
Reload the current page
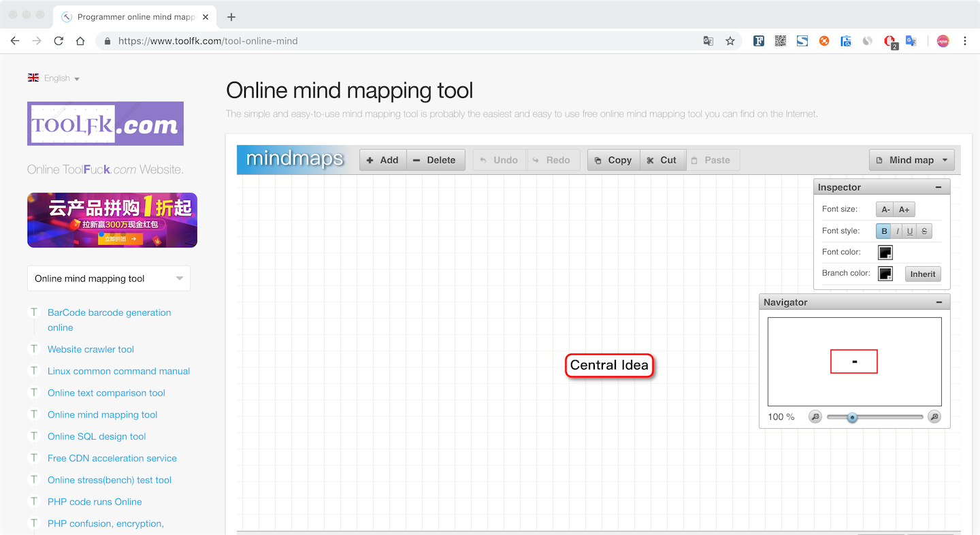59,41
